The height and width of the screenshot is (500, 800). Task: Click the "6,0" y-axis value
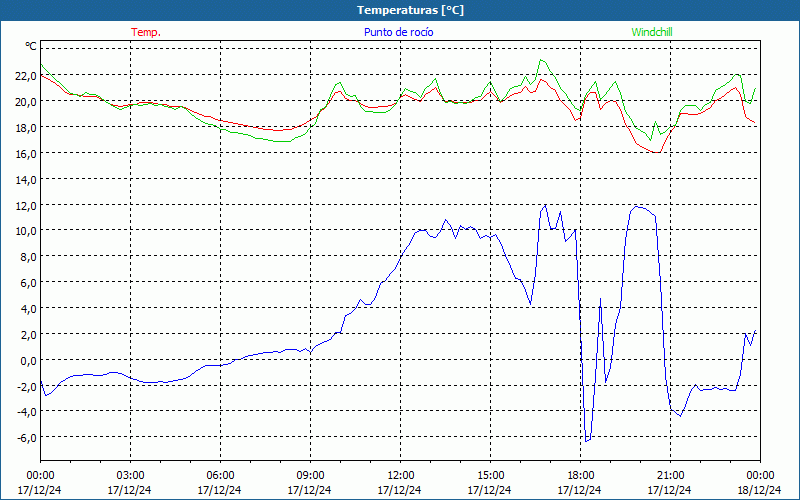(29, 283)
